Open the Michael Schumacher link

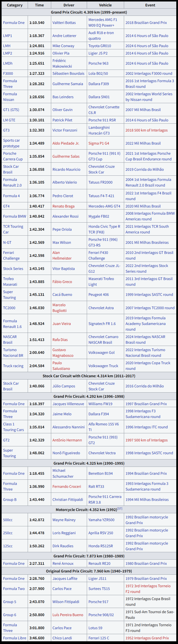(63, 474)
